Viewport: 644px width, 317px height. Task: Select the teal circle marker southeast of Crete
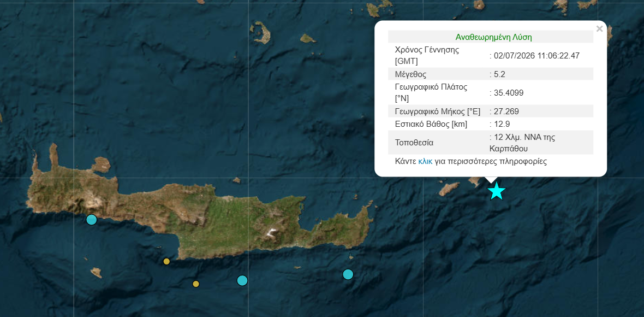[348, 274]
